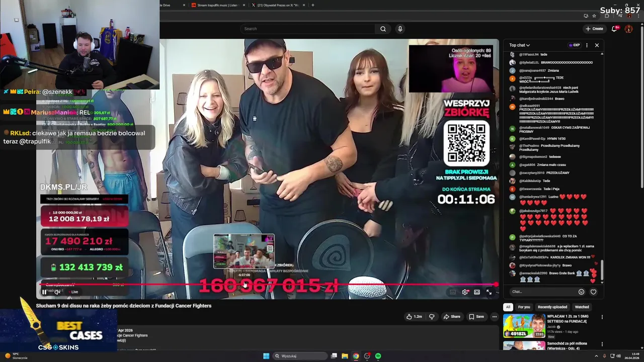Image resolution: width=644 pixels, height=362 pixels.
Task: Select the For you filter chip
Action: [x=524, y=307]
